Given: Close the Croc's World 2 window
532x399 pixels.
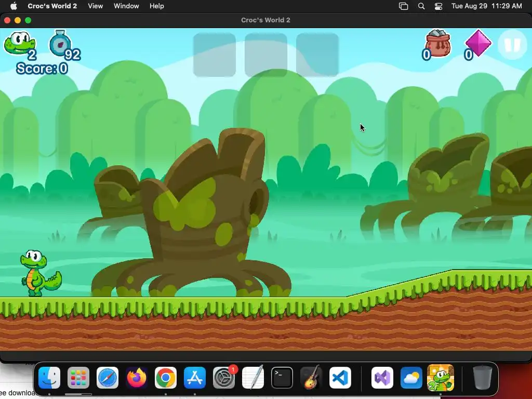Looking at the screenshot, I should (7, 20).
